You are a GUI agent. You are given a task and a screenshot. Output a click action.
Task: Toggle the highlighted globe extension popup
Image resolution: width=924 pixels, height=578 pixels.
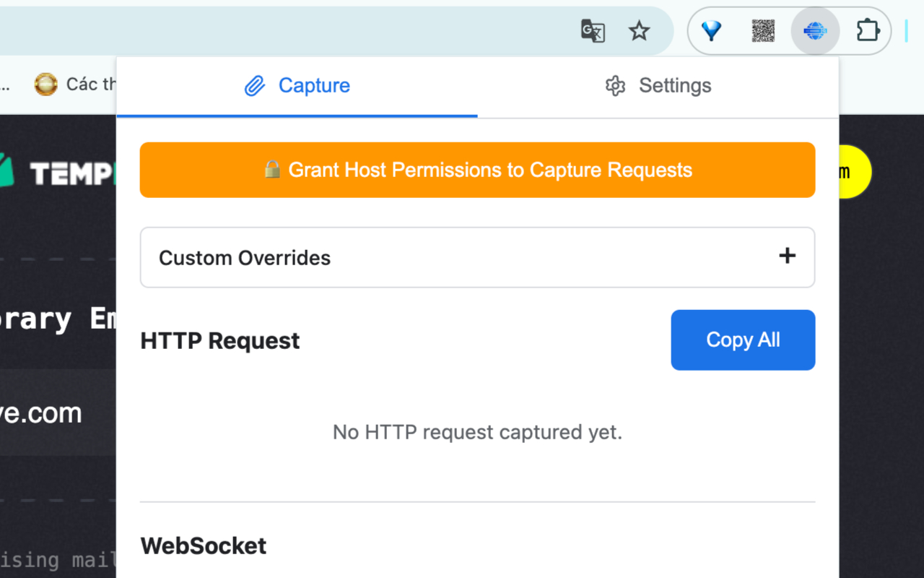click(815, 31)
